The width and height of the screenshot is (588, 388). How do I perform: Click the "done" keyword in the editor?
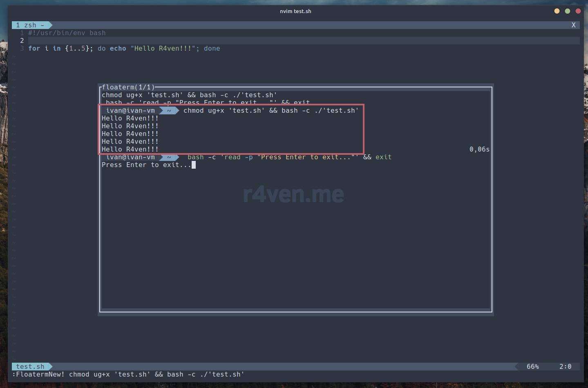[x=212, y=48]
